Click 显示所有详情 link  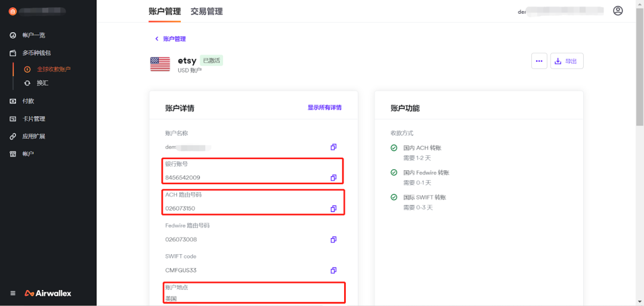point(324,108)
